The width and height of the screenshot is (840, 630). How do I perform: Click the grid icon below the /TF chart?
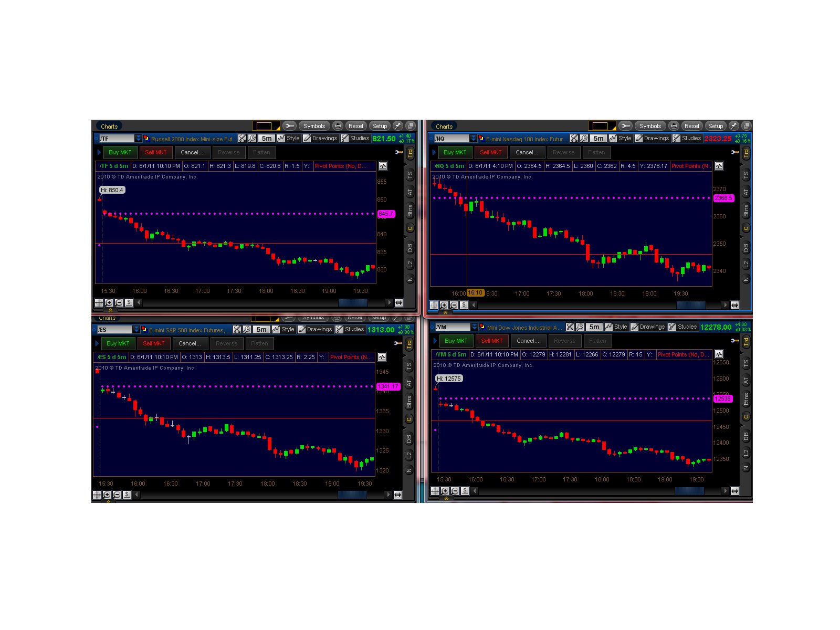99,302
